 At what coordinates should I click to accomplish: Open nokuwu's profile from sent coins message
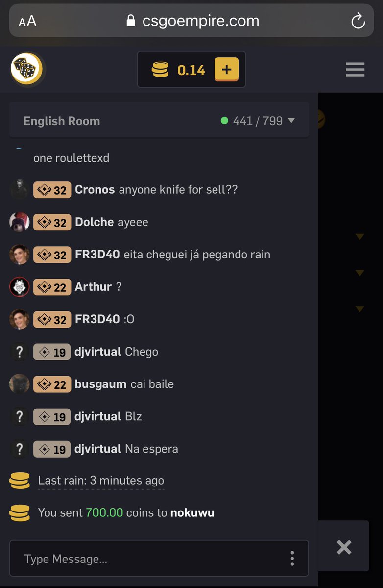point(192,512)
